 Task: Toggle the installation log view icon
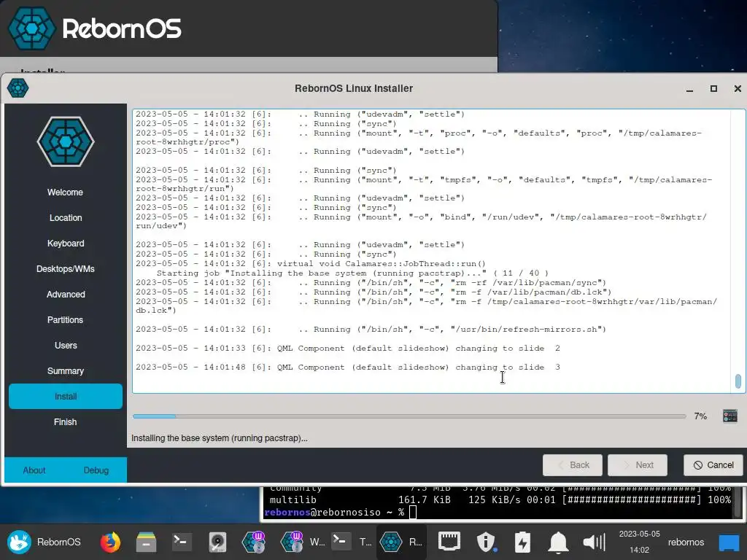pos(729,416)
